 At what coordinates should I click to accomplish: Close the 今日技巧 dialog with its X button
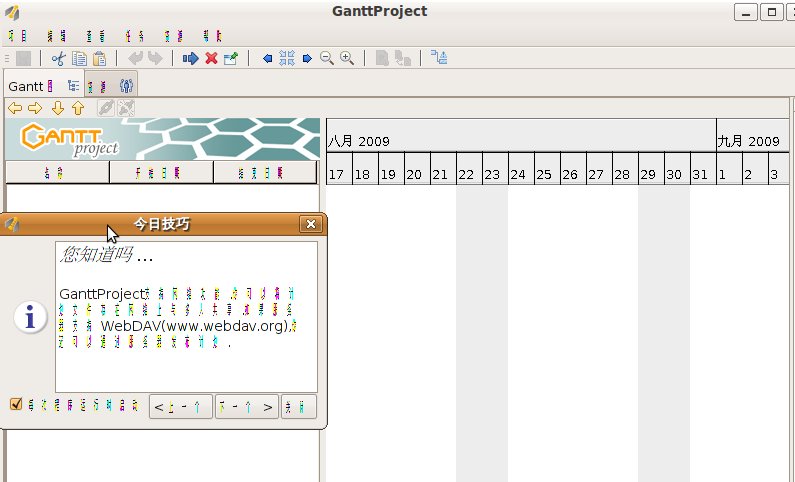coord(311,224)
